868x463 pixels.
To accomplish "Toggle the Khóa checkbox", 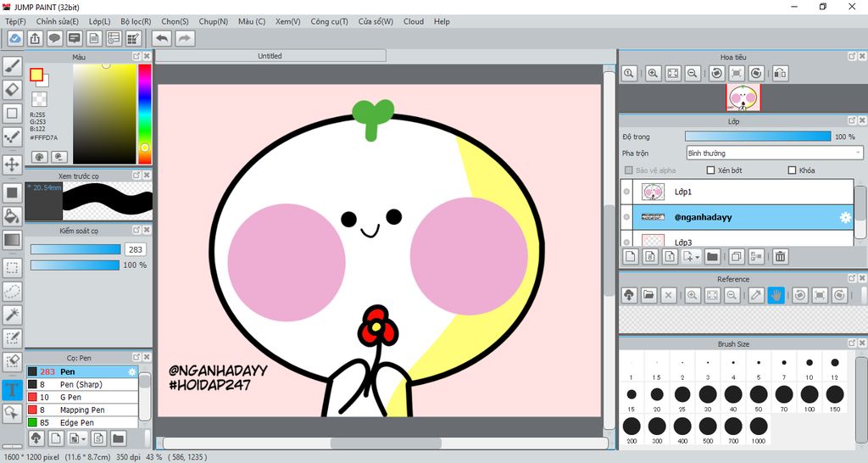I will click(793, 170).
